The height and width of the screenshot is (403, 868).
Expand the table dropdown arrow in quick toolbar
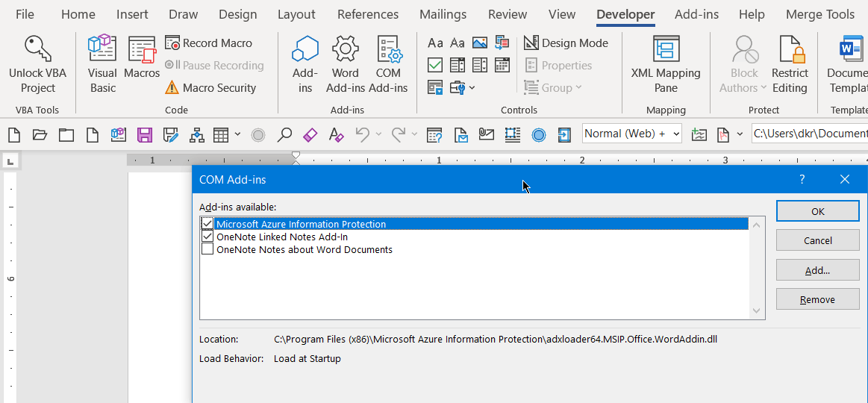coord(237,134)
